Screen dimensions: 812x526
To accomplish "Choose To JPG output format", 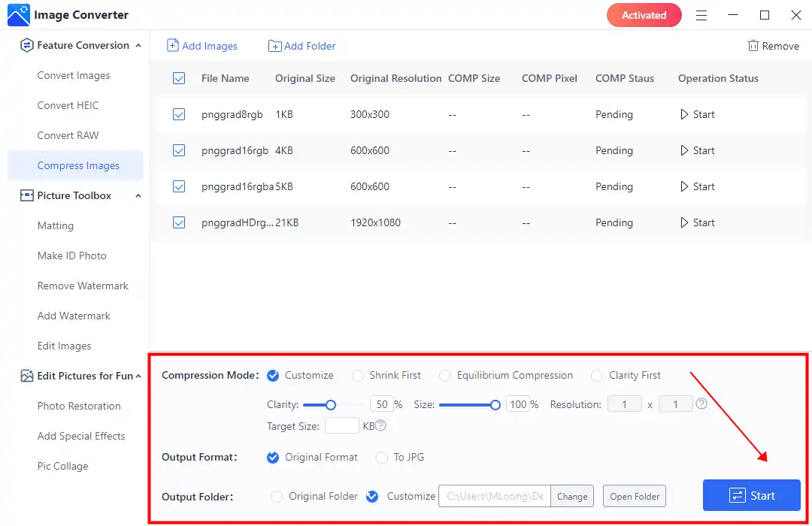I will [x=382, y=458].
